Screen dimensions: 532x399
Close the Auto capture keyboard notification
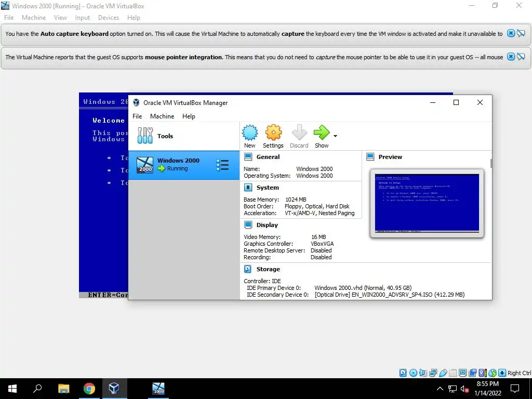pyautogui.click(x=511, y=33)
